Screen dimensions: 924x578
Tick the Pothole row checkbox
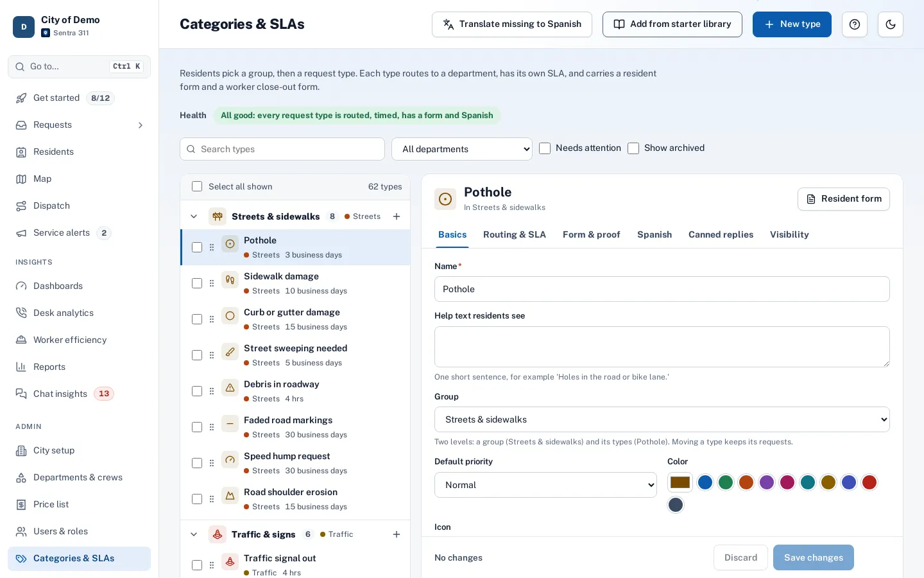[x=197, y=247]
